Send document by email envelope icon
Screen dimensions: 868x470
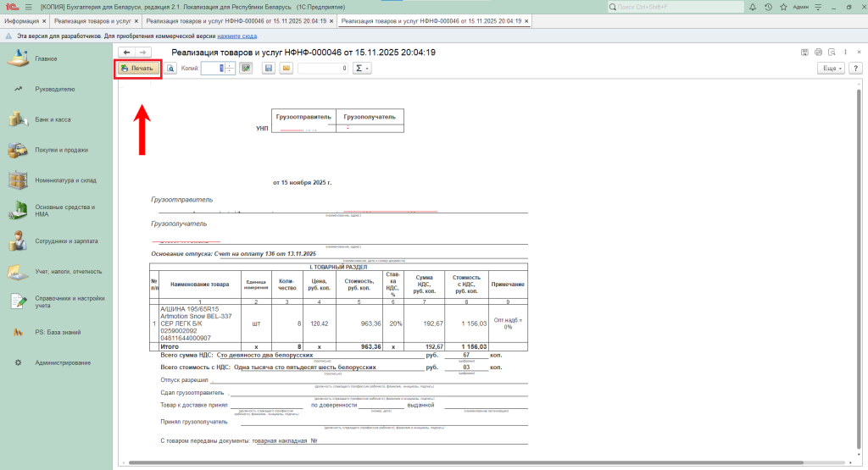[287, 68]
